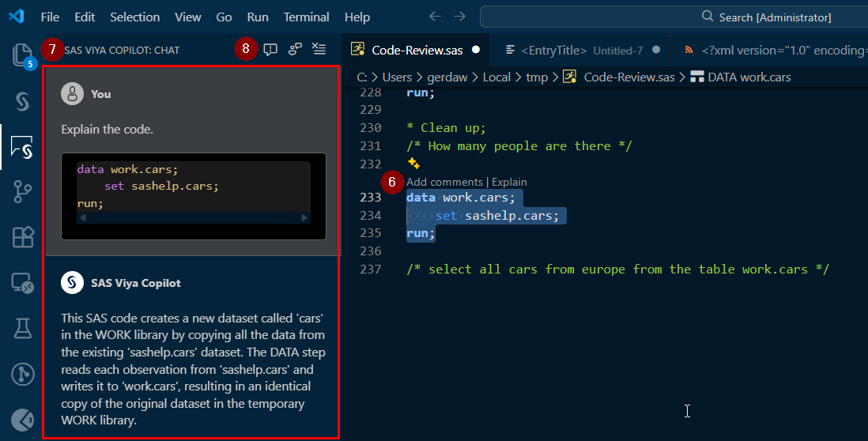This screenshot has height=441, width=868.
Task: Click 'data work.cars;' on editor line 233
Action: pos(461,198)
